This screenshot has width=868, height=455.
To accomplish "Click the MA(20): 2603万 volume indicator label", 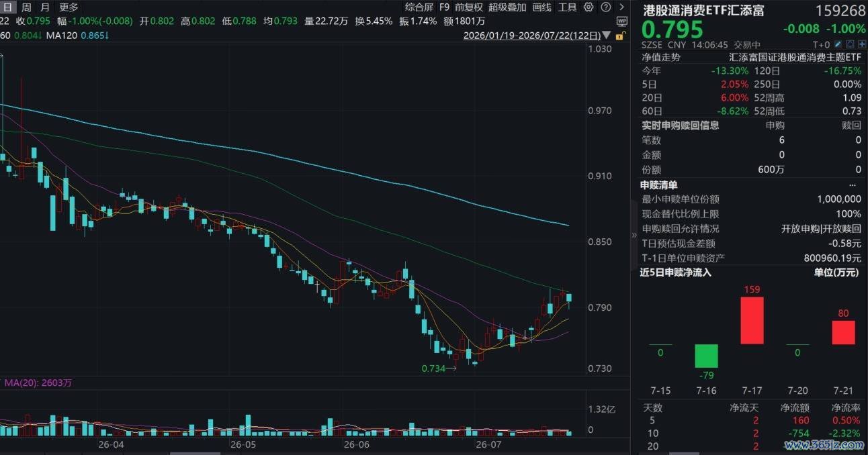I will pos(38,383).
